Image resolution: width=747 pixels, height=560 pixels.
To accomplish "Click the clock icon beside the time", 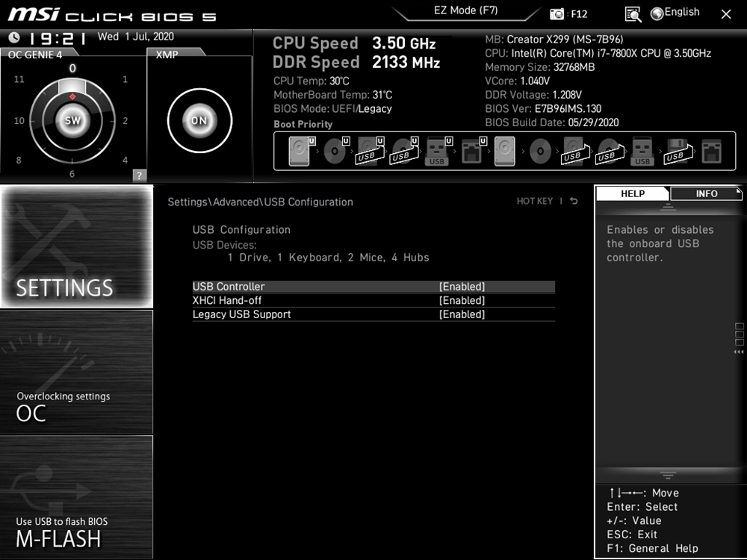I will [x=14, y=37].
